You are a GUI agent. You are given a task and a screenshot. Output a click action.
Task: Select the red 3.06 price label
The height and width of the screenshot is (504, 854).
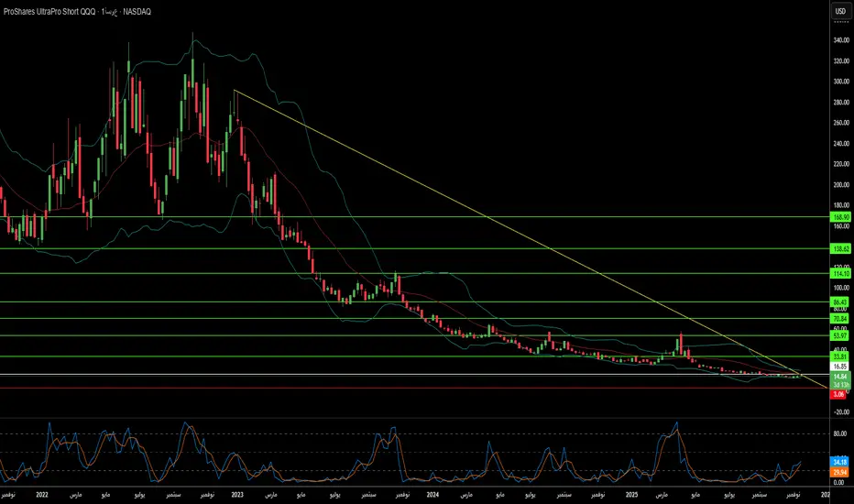point(838,394)
